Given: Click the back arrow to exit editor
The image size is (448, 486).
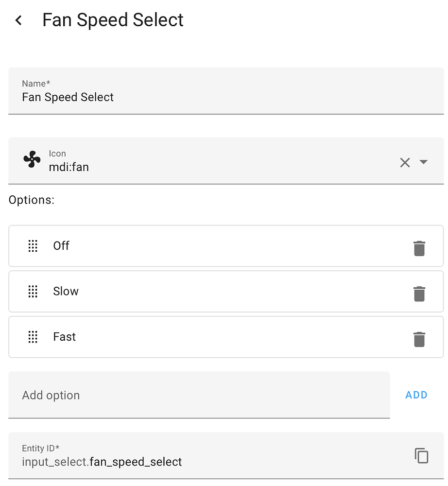Looking at the screenshot, I should tap(17, 20).
